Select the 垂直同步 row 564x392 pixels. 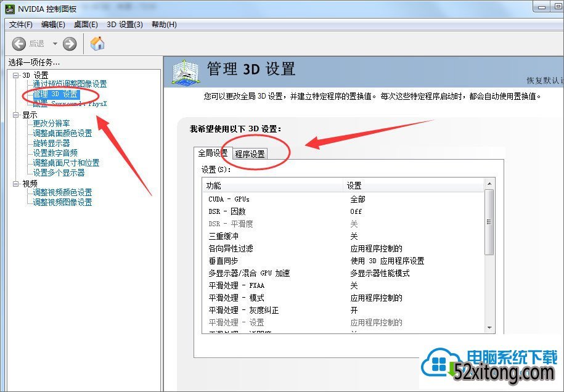pyautogui.click(x=343, y=261)
